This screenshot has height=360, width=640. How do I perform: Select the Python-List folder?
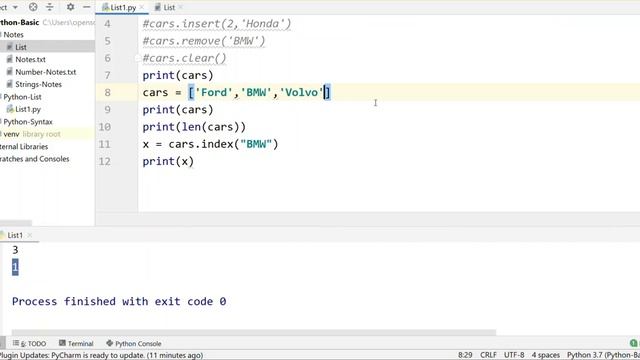pos(22,97)
